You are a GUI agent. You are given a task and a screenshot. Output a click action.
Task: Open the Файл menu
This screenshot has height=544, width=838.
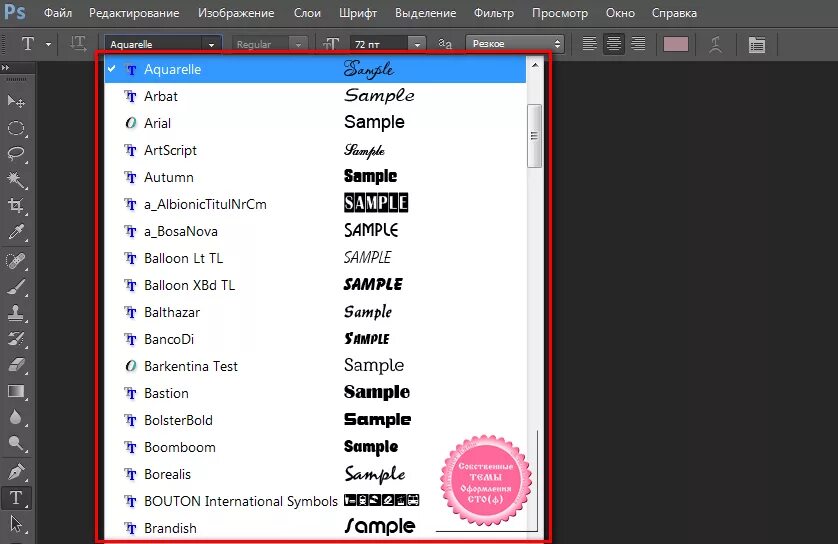click(x=58, y=13)
